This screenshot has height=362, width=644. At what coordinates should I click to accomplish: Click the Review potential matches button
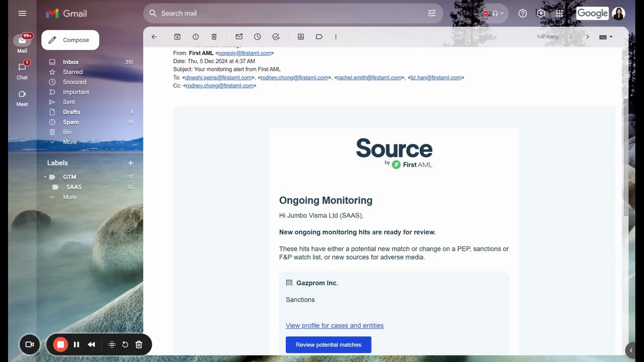329,345
